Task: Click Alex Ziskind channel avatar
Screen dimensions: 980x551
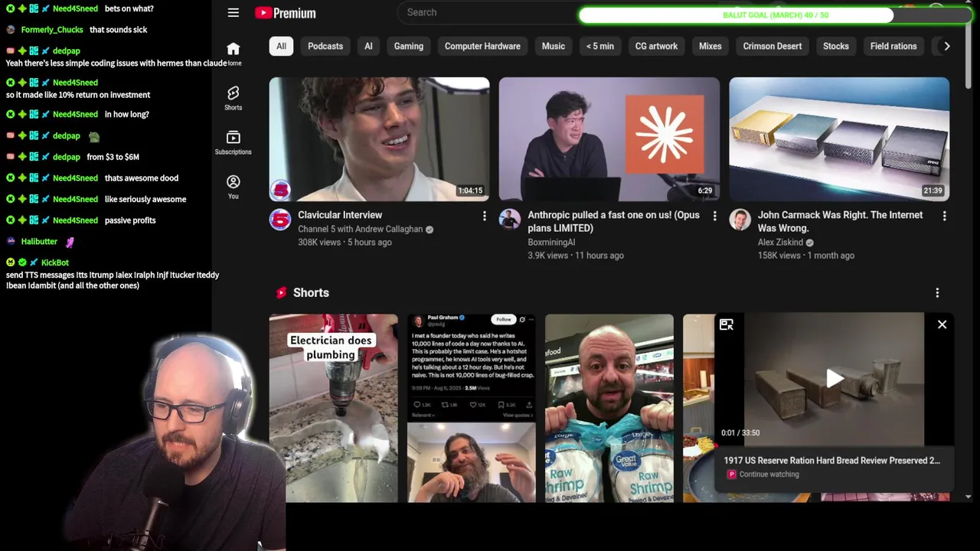Action: click(740, 220)
